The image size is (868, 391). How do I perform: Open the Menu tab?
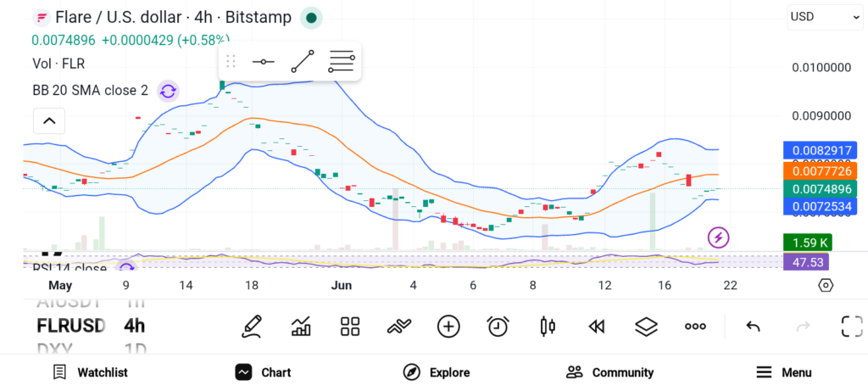[784, 372]
